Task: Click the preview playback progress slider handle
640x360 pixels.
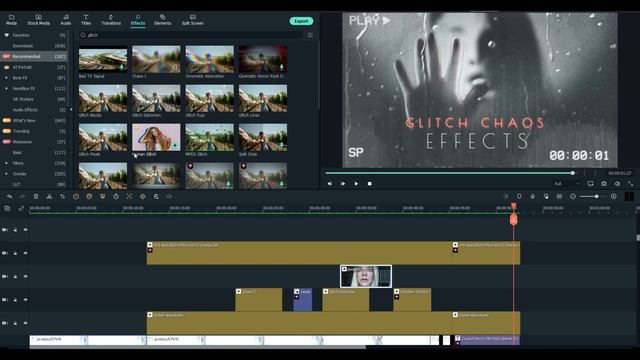Action: [x=573, y=173]
